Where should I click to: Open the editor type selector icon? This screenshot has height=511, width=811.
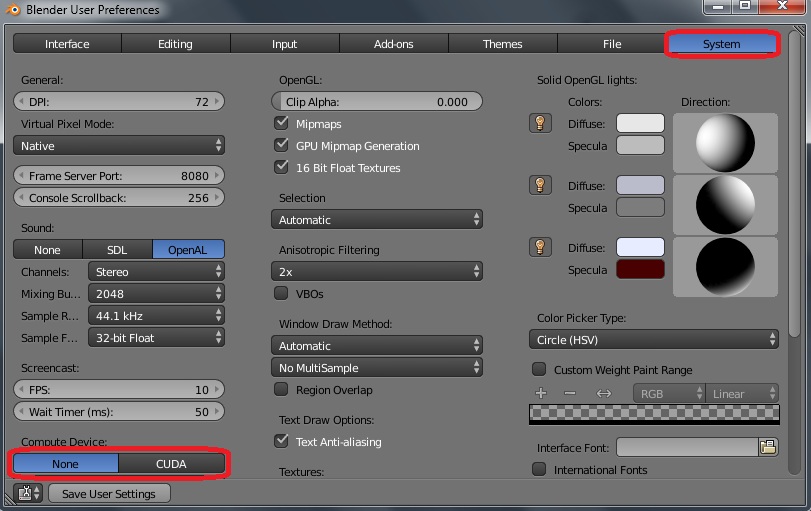pos(28,493)
